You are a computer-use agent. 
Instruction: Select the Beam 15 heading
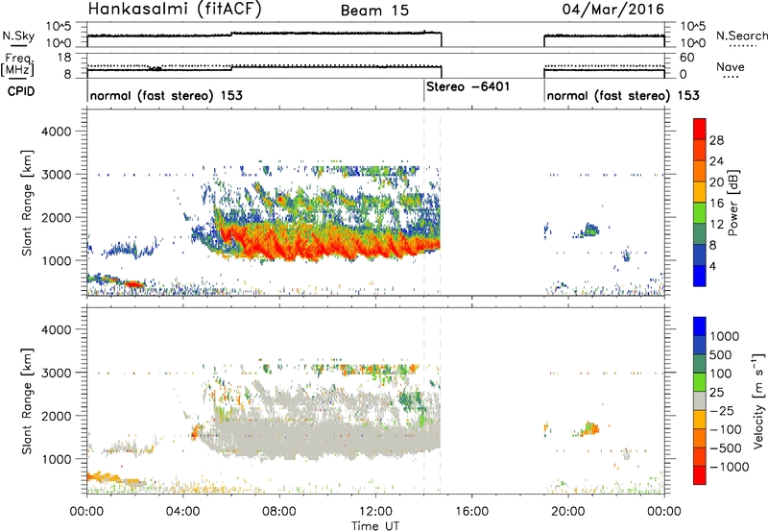pos(374,11)
